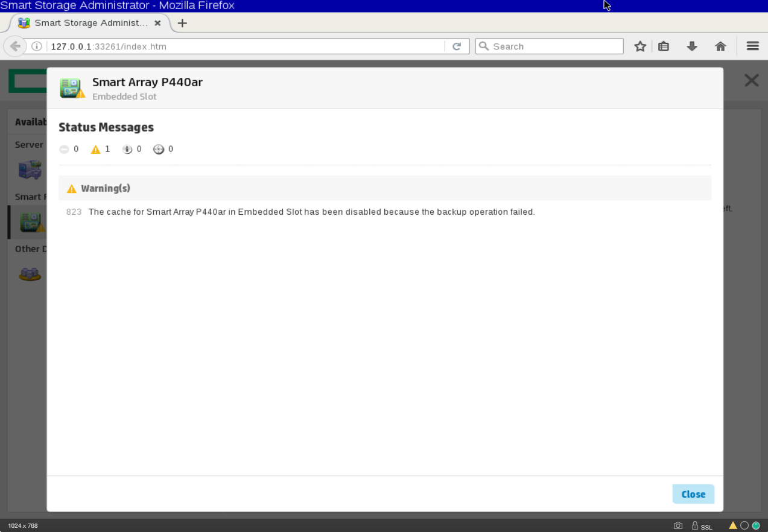Click the fourth status count icon
The image size is (768, 532).
click(x=159, y=149)
